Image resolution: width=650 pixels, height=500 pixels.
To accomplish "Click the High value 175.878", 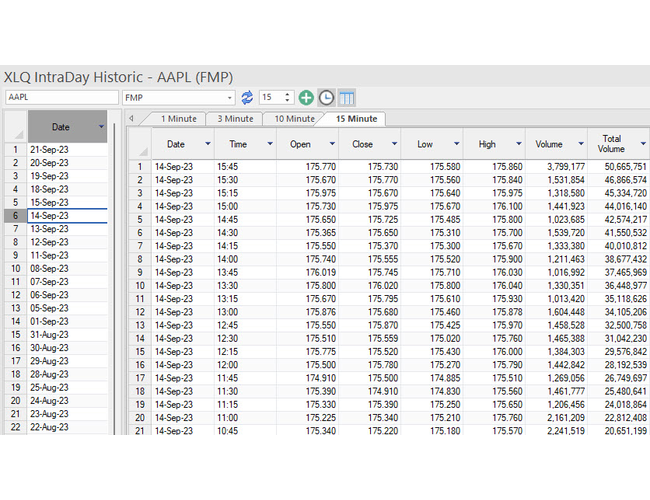I will tap(494, 312).
